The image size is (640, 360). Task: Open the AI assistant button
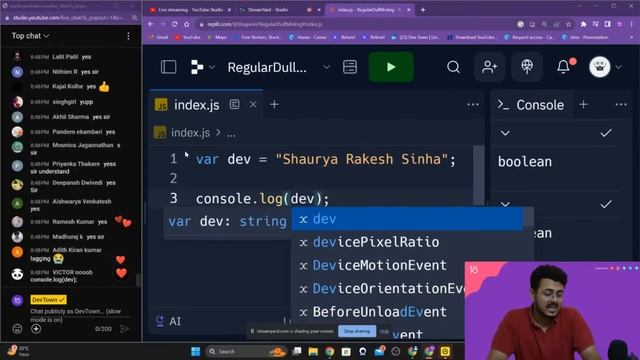[168, 321]
